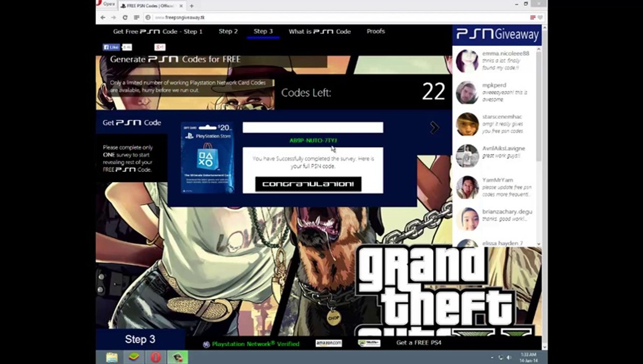Image resolution: width=643 pixels, height=364 pixels.
Task: Click the Step 3 footer label
Action: pos(140,339)
